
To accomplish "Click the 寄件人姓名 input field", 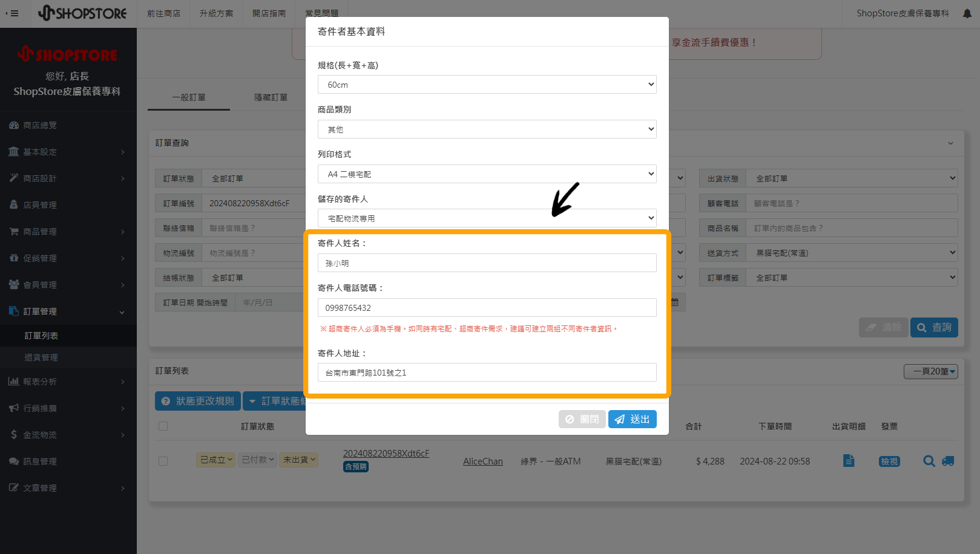I will pos(487,263).
